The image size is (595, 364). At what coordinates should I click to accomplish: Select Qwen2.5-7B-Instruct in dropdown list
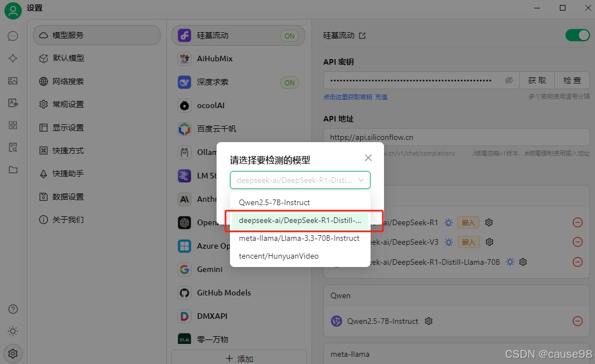pyautogui.click(x=300, y=203)
